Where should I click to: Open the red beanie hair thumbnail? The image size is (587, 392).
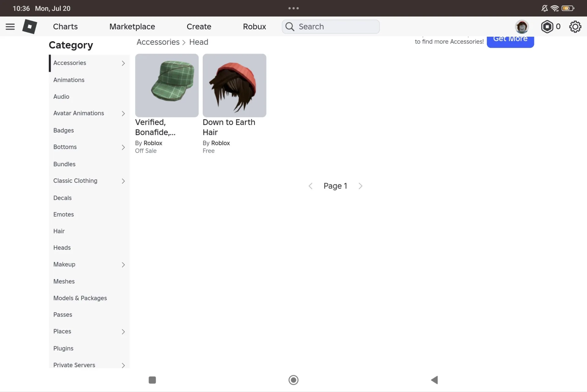click(x=234, y=85)
